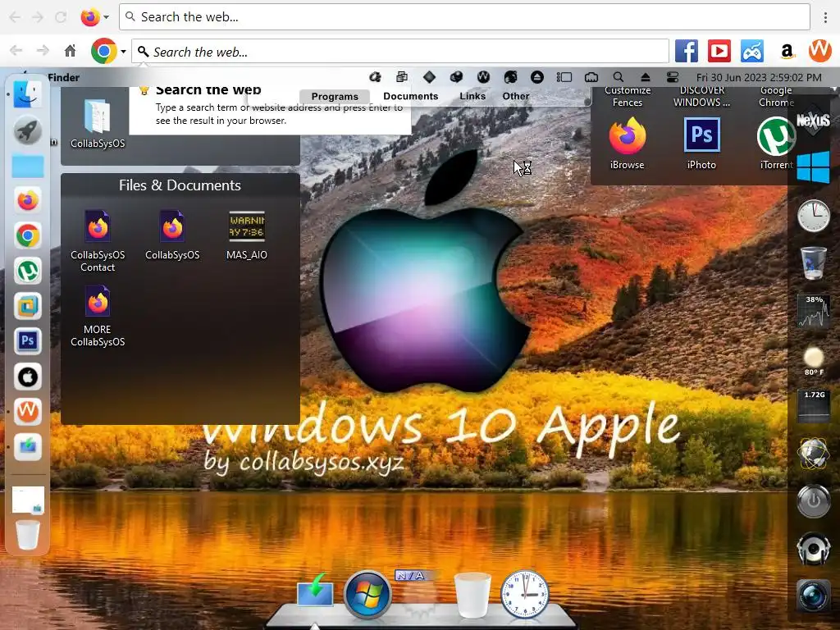
Task: Click back arrow in second toolbar
Action: [16, 51]
